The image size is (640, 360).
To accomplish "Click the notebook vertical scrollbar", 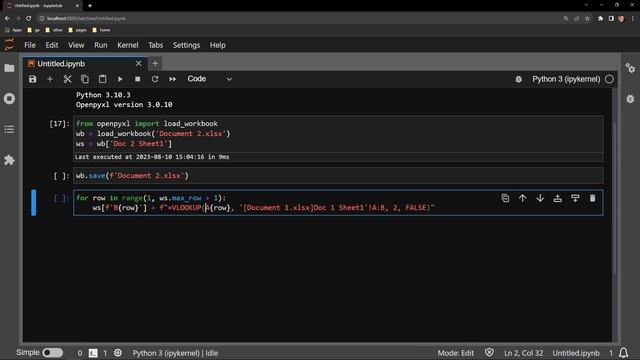I will point(614,198).
